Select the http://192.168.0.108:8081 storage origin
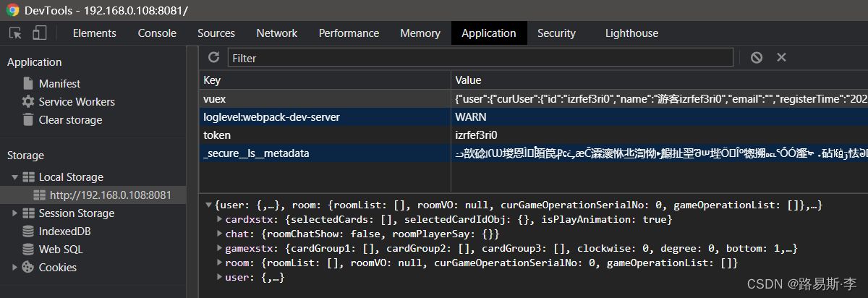 click(x=110, y=195)
